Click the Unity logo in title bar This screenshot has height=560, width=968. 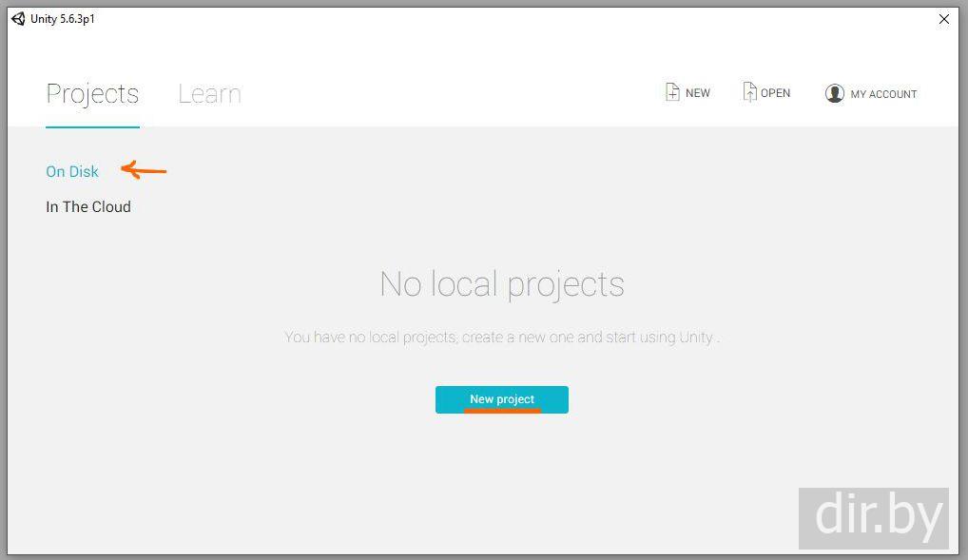pos(18,18)
